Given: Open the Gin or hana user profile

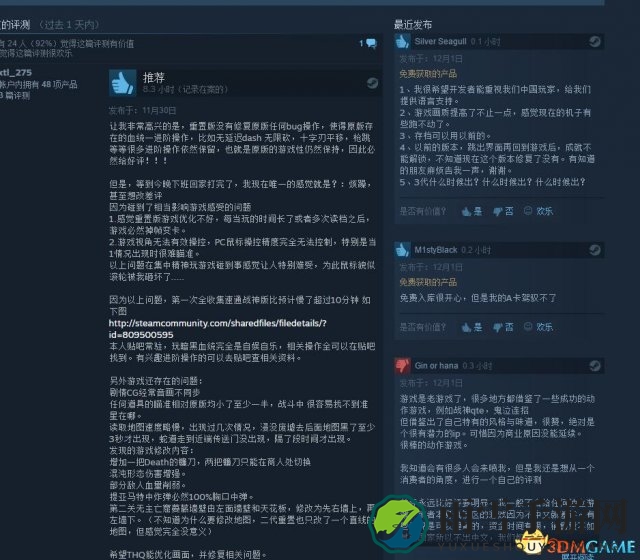Looking at the screenshot, I should pyautogui.click(x=436, y=366).
